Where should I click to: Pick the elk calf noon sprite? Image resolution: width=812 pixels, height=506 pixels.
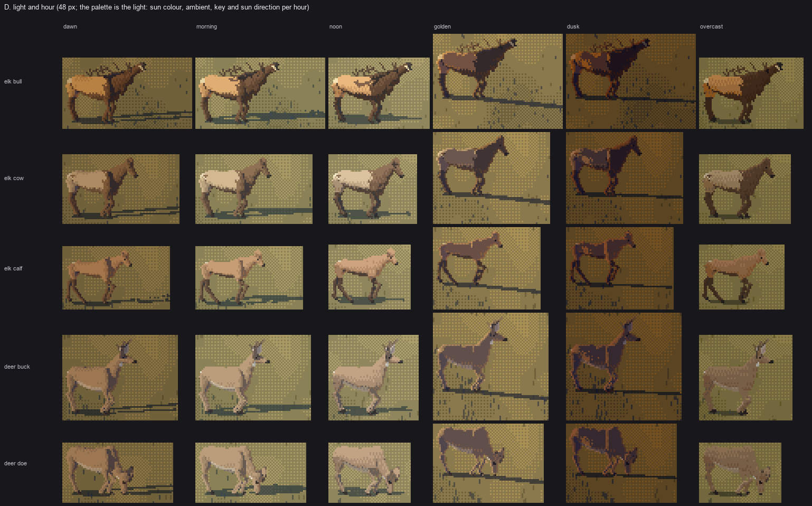point(370,277)
